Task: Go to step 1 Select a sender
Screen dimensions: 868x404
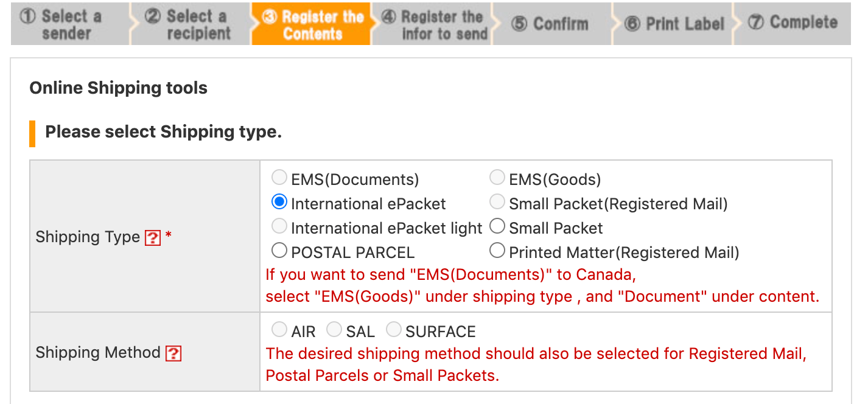Action: (67, 24)
